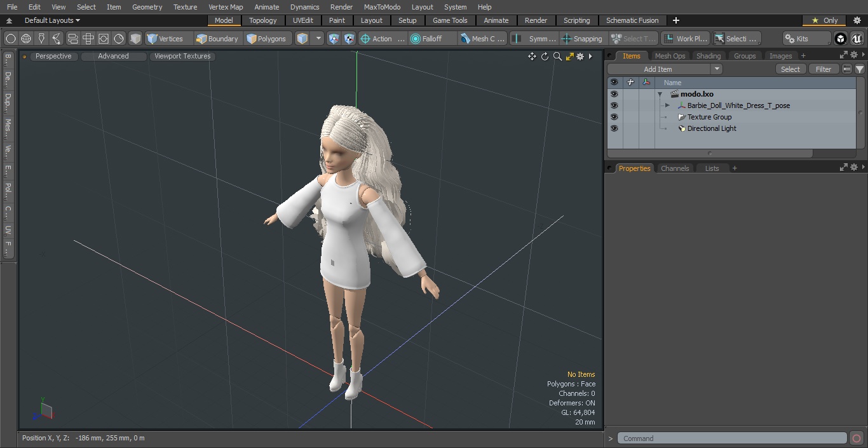Click the horizontal scrollbar in Items list
This screenshot has width=868, height=448.
point(710,153)
